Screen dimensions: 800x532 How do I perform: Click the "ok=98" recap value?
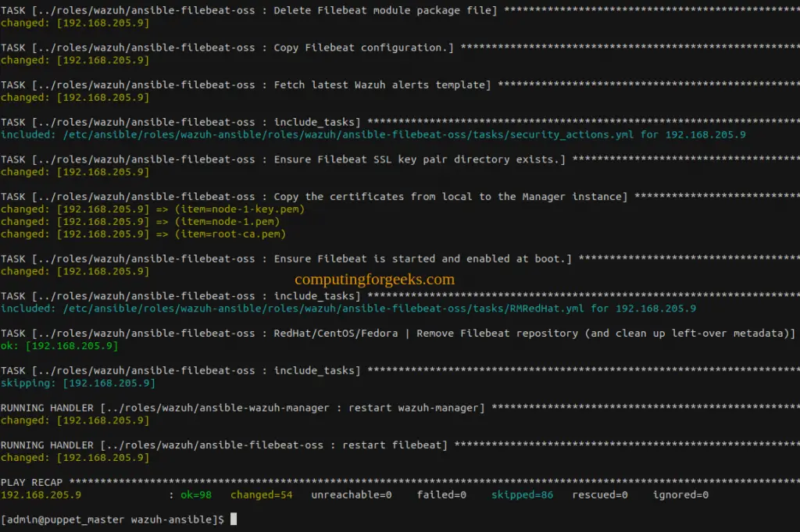click(196, 495)
